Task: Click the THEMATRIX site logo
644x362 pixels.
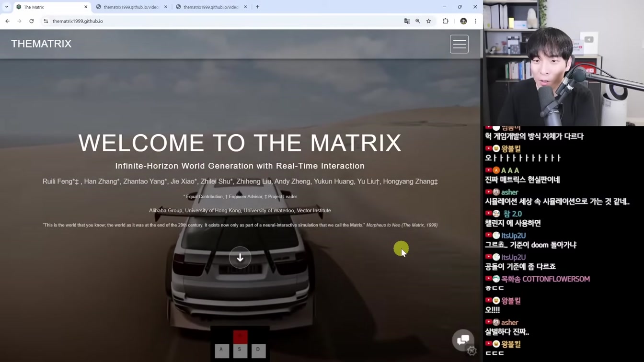Action: coord(41,44)
